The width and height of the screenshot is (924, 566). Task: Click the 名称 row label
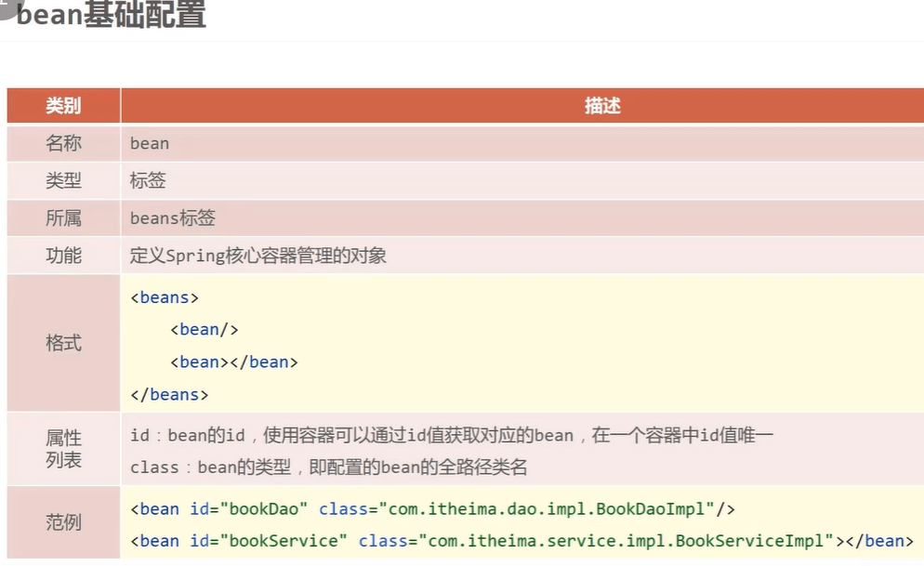pyautogui.click(x=63, y=143)
